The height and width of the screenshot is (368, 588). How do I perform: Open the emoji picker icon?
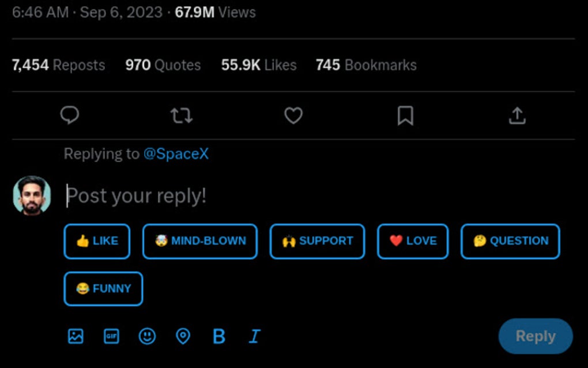coord(147,336)
